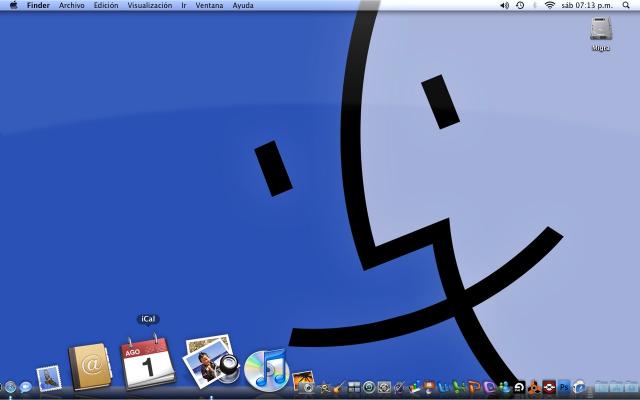
Task: Launch Microsoft Word blue W icon
Action: tap(444, 387)
